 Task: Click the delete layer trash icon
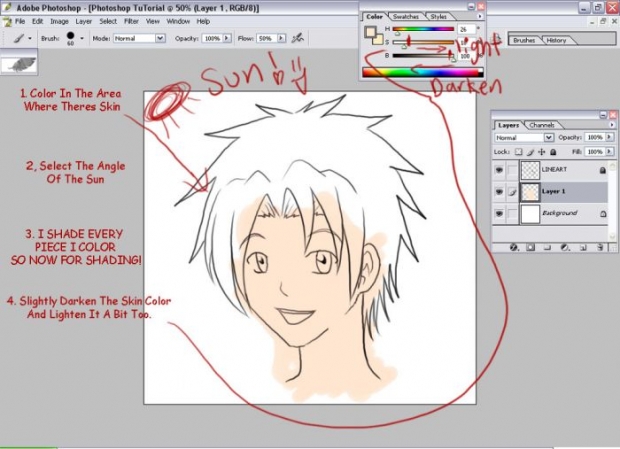[600, 247]
